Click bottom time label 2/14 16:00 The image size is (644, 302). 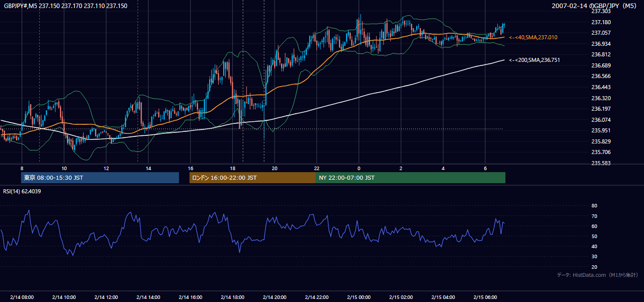[190, 297]
